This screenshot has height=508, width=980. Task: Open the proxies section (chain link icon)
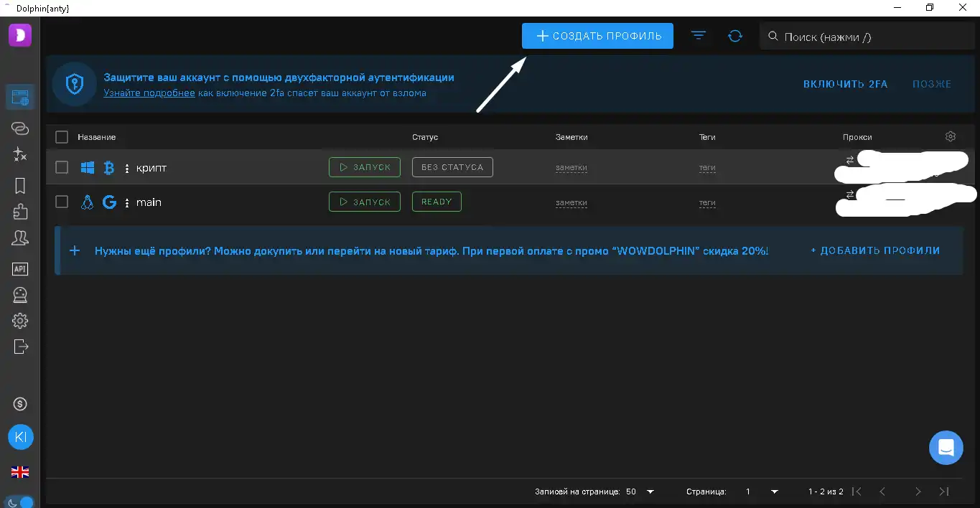click(20, 128)
